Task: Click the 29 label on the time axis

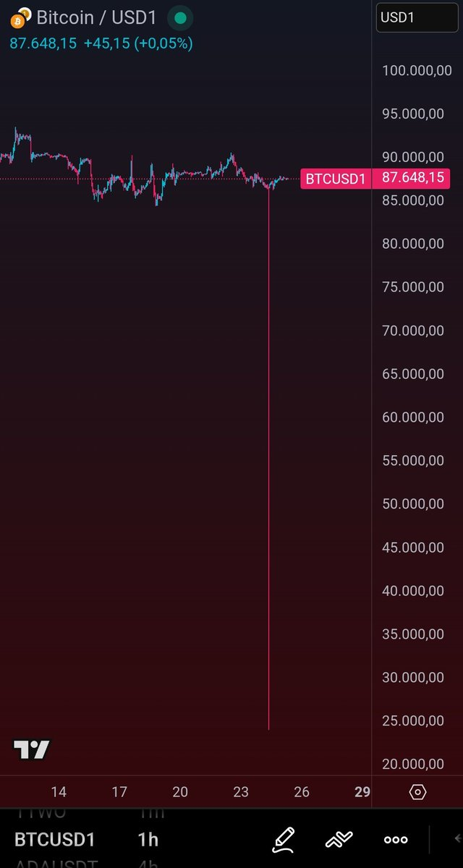Action: pos(362,793)
